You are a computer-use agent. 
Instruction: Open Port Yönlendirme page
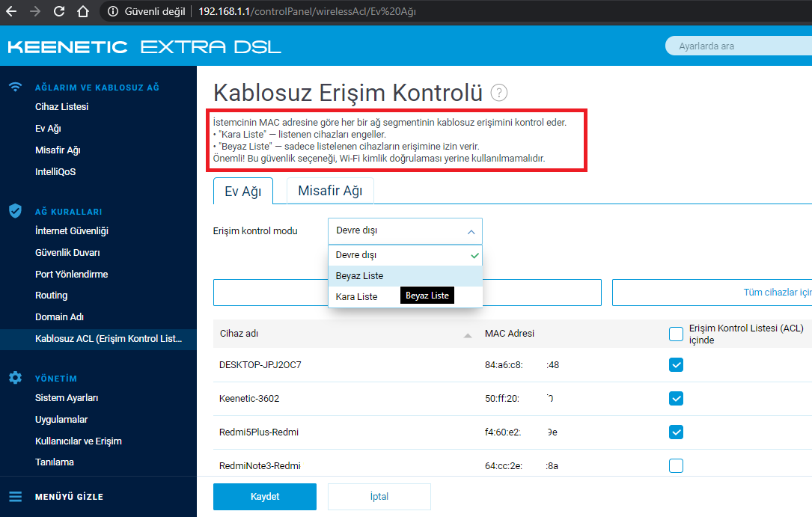71,275
